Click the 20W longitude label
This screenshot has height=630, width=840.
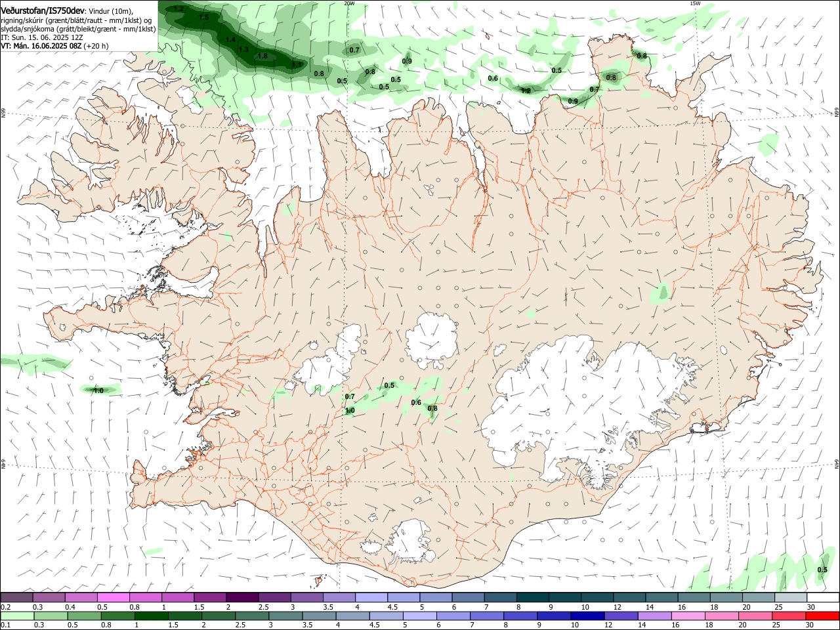click(x=349, y=3)
